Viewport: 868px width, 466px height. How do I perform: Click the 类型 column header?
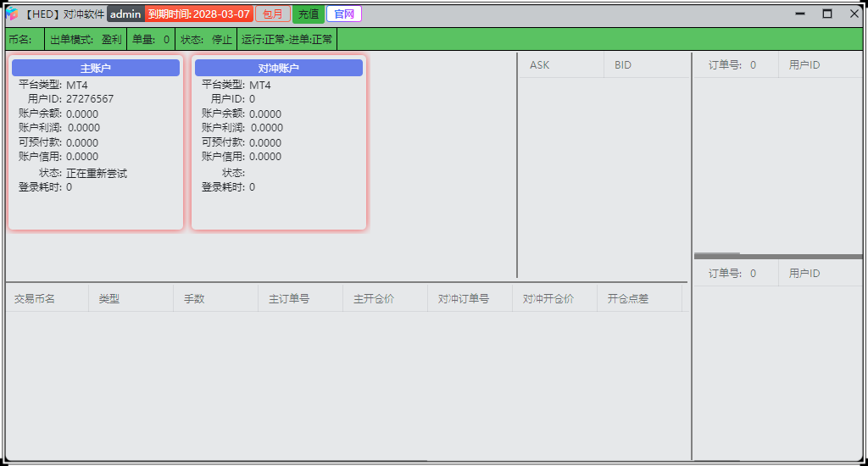coord(109,299)
